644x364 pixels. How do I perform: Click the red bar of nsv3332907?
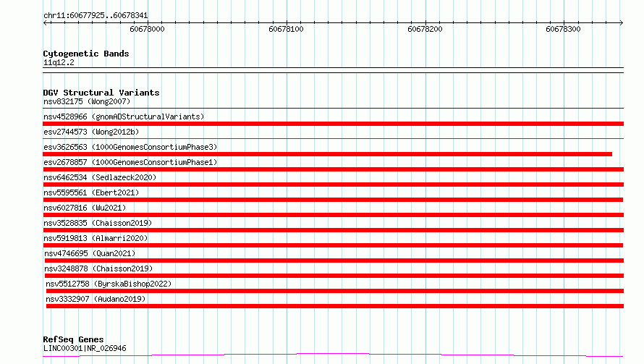pos(335,306)
